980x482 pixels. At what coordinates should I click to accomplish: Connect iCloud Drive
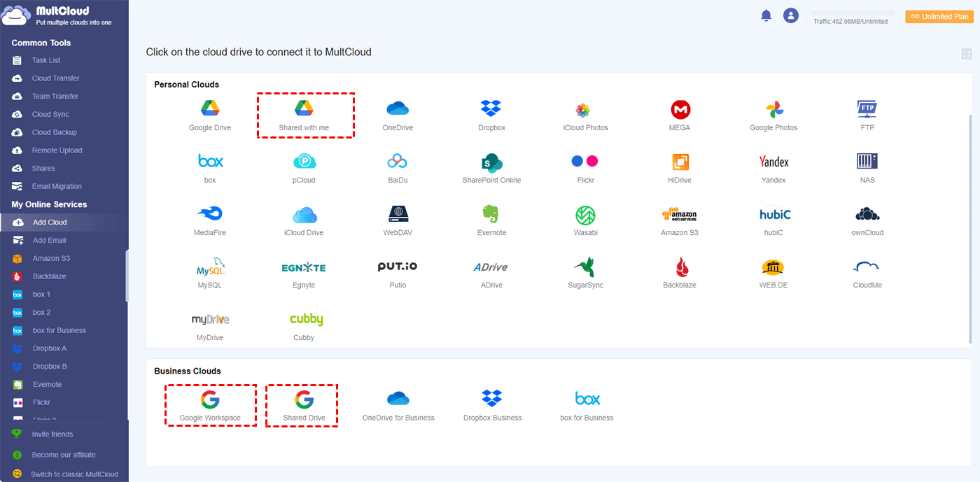[x=304, y=220]
